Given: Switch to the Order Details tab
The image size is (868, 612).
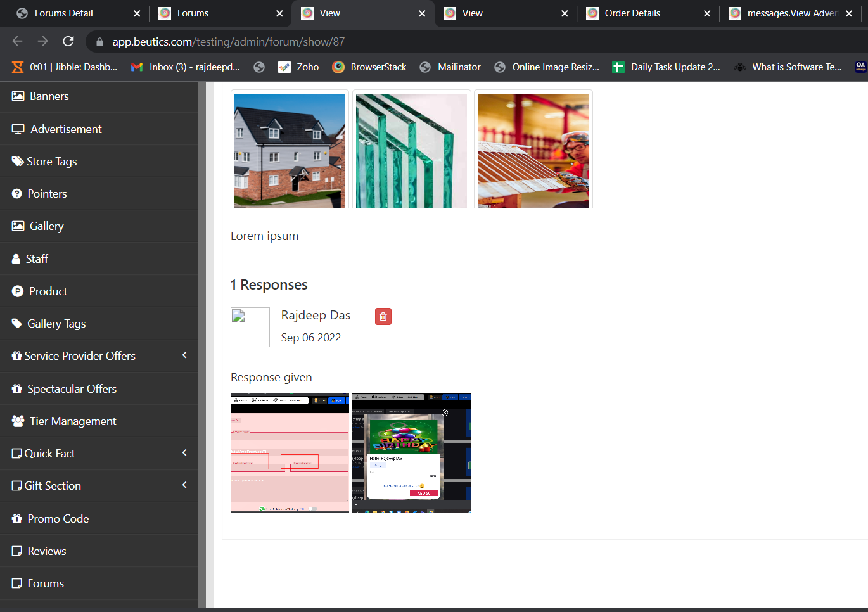Looking at the screenshot, I should [x=632, y=13].
